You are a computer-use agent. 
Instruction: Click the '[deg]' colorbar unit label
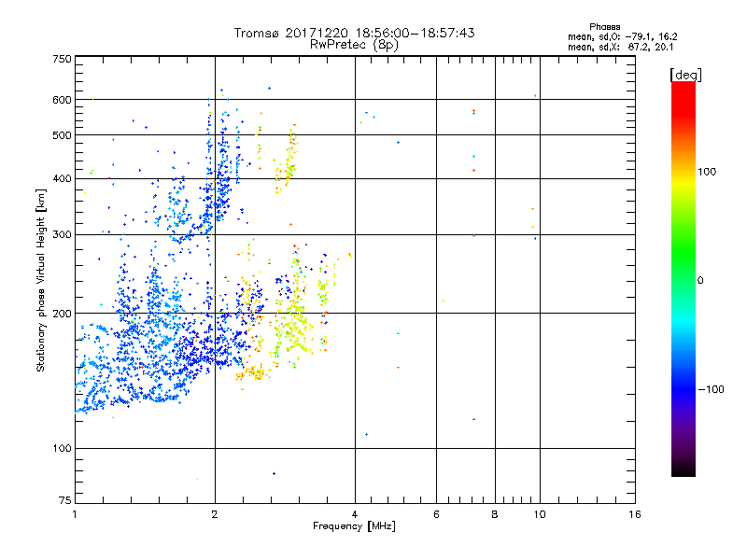point(685,75)
